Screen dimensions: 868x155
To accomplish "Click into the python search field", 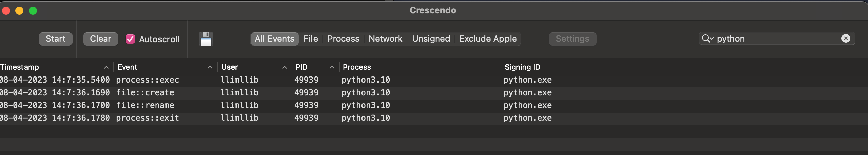I will pyautogui.click(x=775, y=38).
